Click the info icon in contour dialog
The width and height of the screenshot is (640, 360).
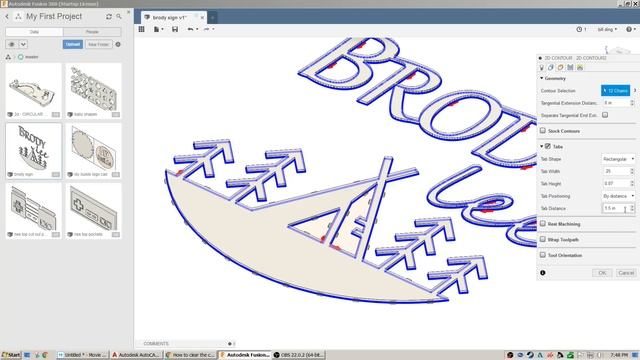[543, 273]
